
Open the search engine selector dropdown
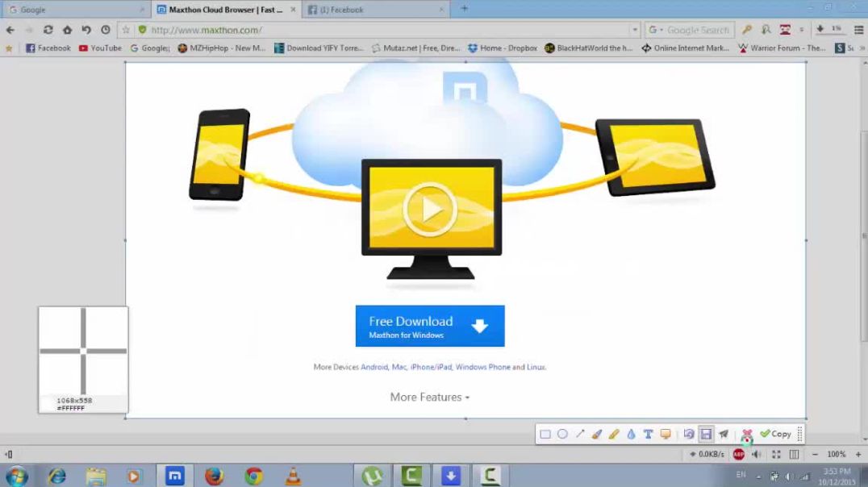pos(655,30)
